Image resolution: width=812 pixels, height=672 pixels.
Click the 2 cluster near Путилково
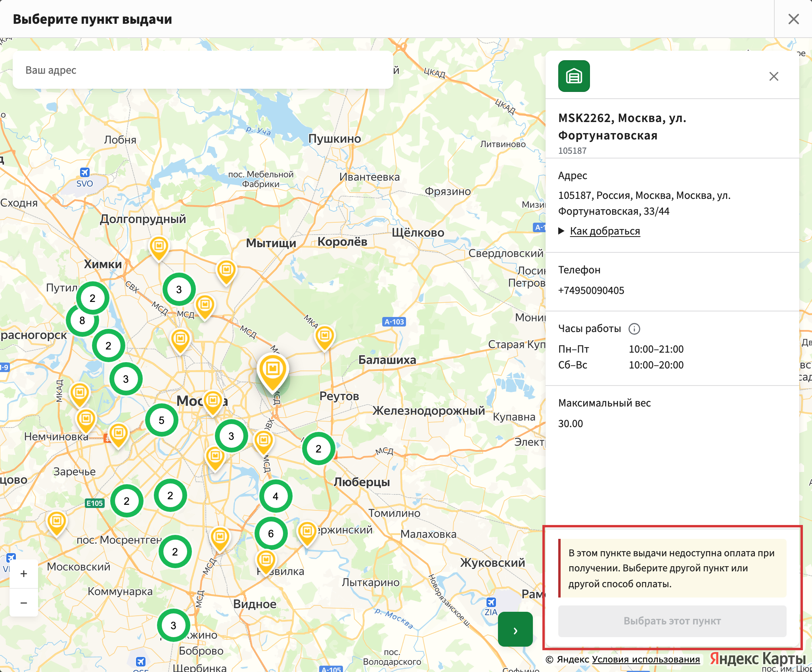click(x=92, y=298)
